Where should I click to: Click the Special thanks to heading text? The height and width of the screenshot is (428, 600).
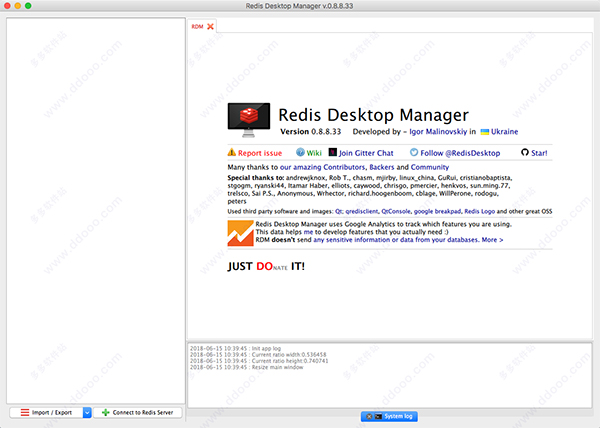point(256,177)
